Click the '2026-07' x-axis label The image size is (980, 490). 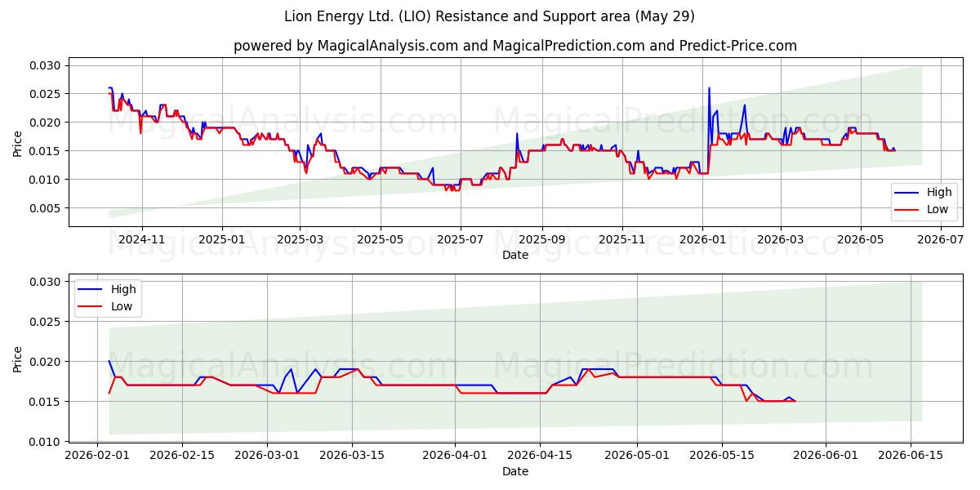pyautogui.click(x=941, y=240)
